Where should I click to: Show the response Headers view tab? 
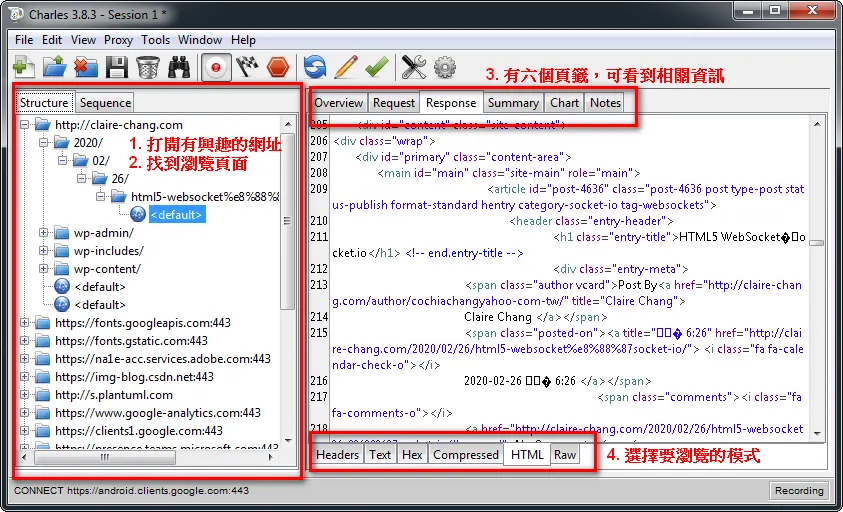click(x=338, y=454)
